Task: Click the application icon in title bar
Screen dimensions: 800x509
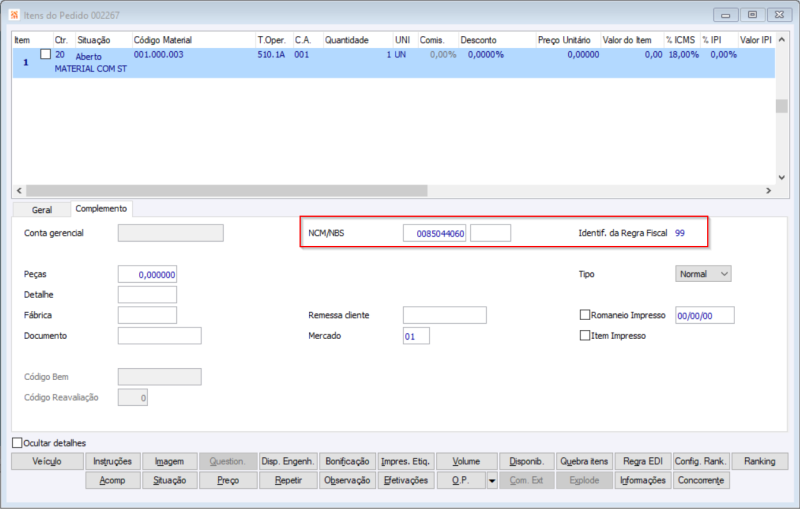Action: (14, 15)
